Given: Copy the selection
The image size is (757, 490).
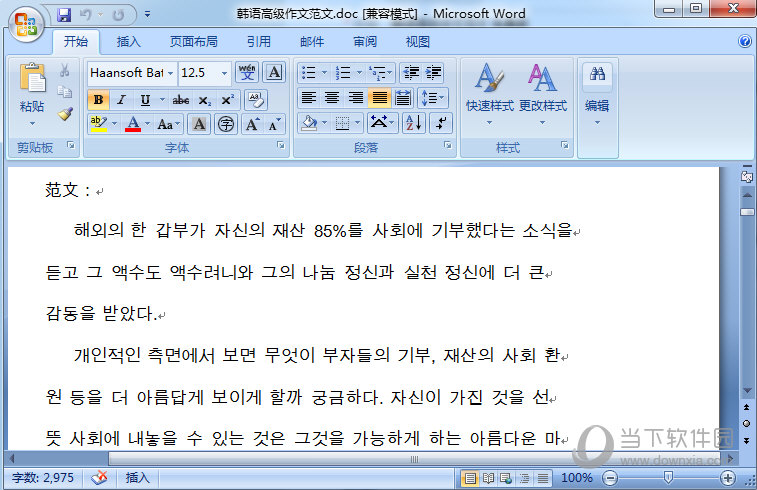Looking at the screenshot, I should pyautogui.click(x=65, y=92).
